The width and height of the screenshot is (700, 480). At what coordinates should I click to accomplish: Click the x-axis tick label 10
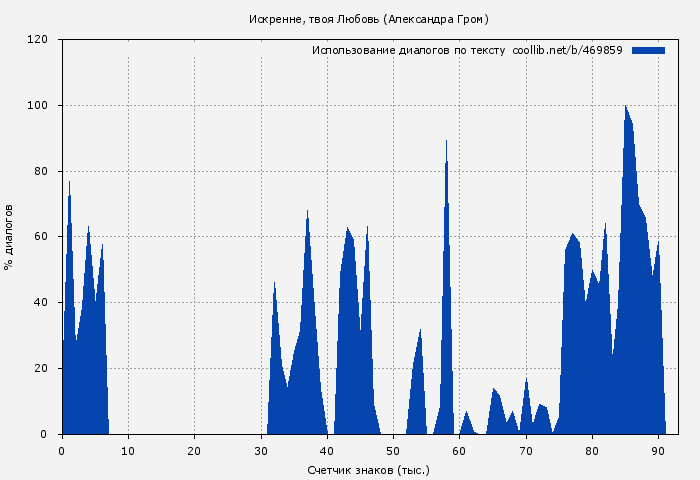coord(128,450)
